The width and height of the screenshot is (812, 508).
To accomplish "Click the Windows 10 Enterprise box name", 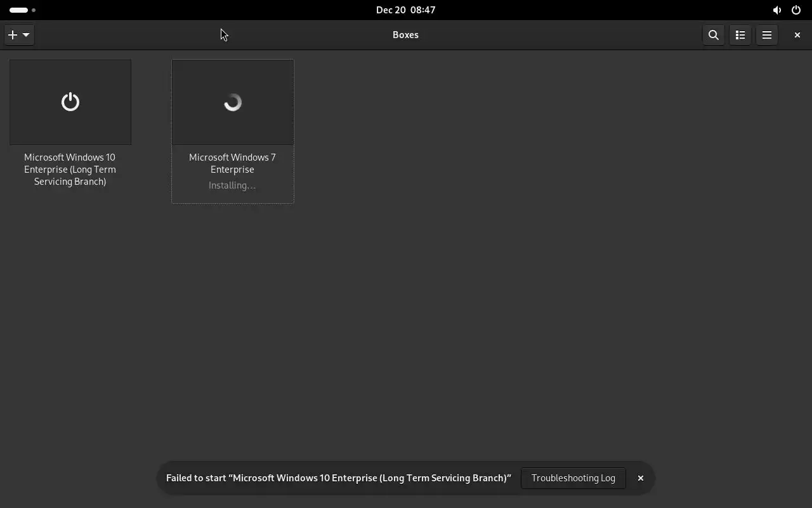I will [x=70, y=170].
